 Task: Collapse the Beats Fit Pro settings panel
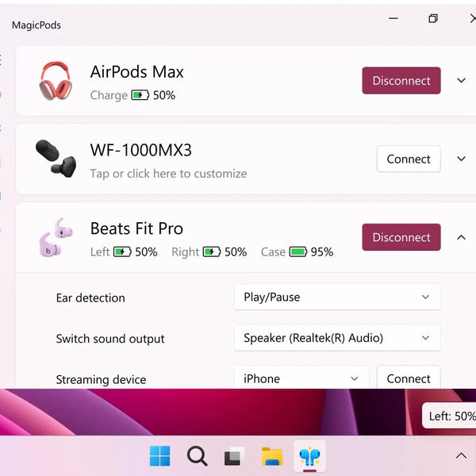[x=461, y=237]
